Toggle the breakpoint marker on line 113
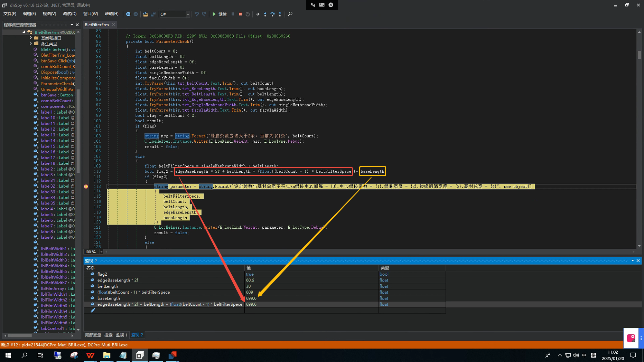The width and height of the screenshot is (644, 362). (x=86, y=187)
